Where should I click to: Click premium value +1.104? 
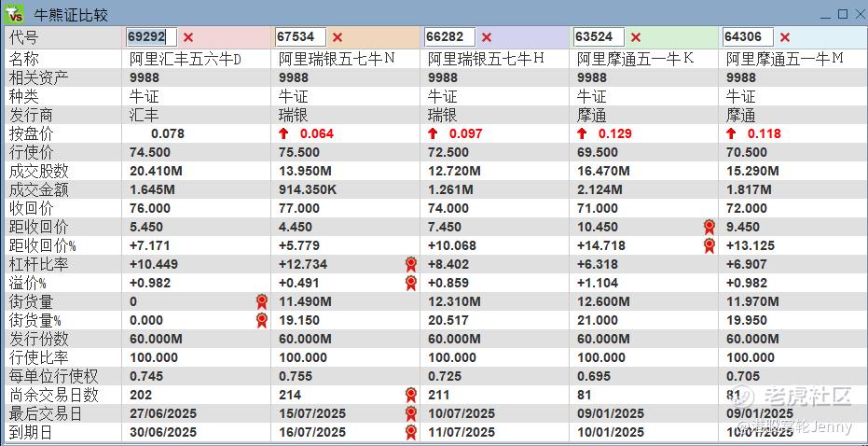click(598, 283)
